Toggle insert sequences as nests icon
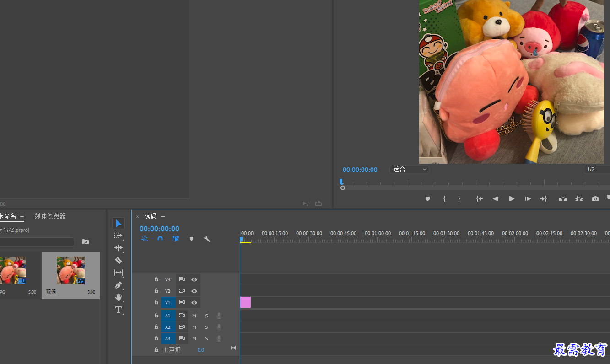The height and width of the screenshot is (364, 610). tap(145, 239)
